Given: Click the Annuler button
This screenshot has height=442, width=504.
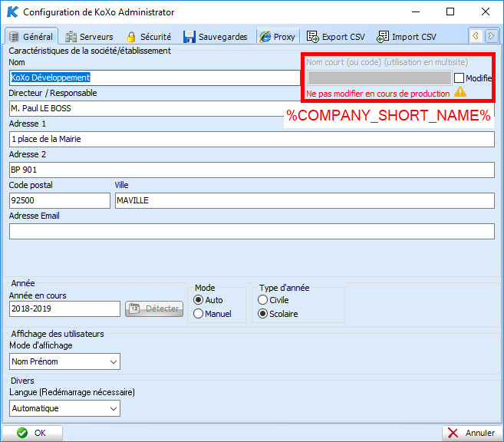Looking at the screenshot, I should (472, 433).
